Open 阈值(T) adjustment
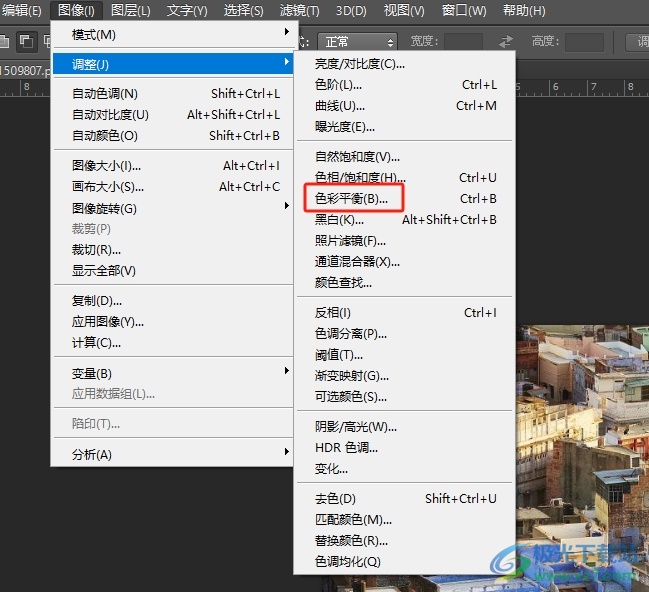Image resolution: width=649 pixels, height=592 pixels. pyautogui.click(x=405, y=355)
